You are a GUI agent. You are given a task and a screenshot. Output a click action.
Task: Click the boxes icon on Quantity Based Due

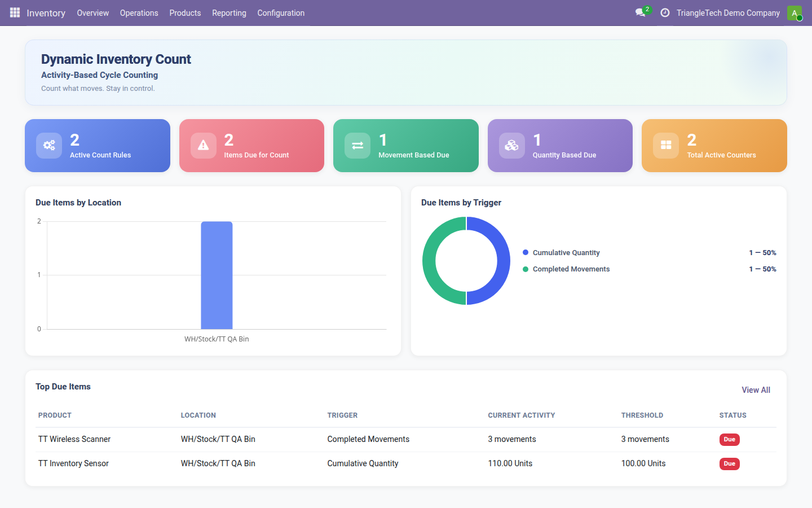(512, 146)
